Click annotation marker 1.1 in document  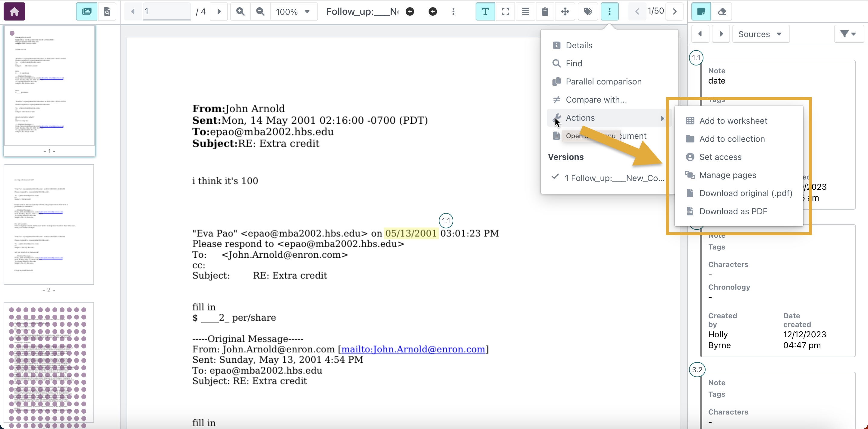tap(446, 221)
